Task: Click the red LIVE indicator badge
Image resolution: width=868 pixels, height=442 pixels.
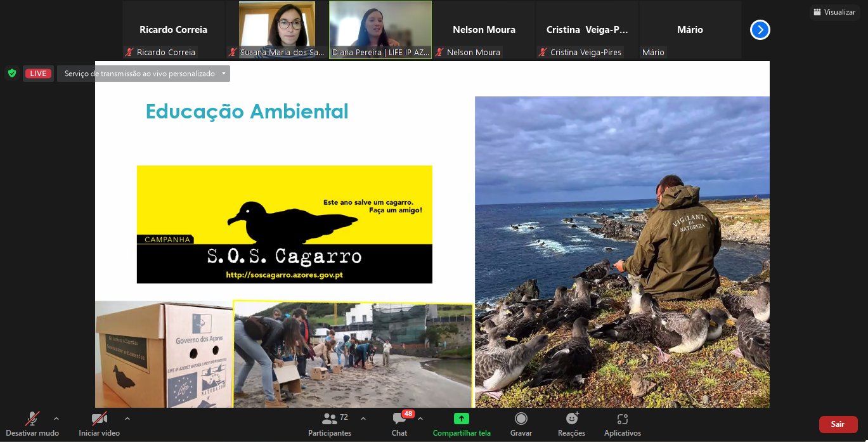Action: coord(38,74)
